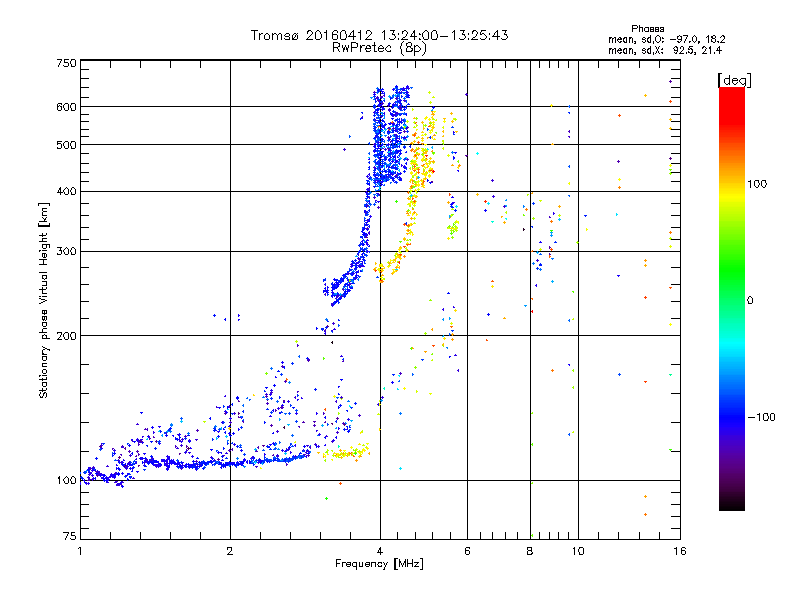Click the x-axis tick label "2"

click(230, 551)
